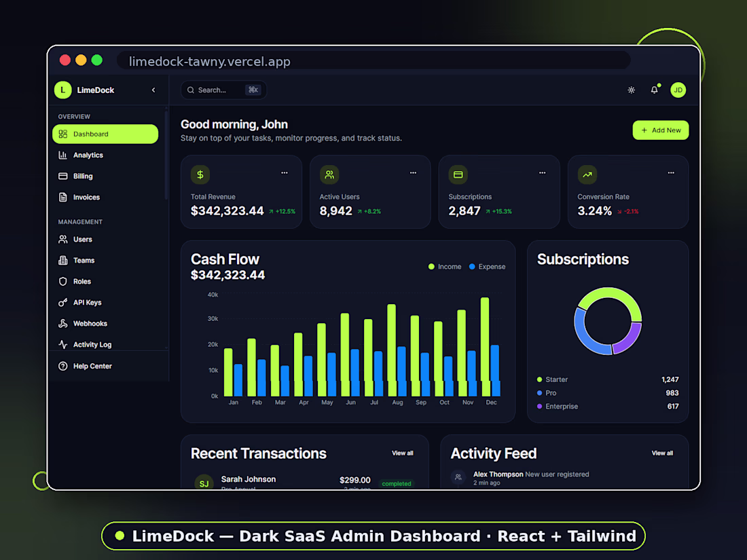Click the Conversion Rate trend icon

[x=587, y=174]
